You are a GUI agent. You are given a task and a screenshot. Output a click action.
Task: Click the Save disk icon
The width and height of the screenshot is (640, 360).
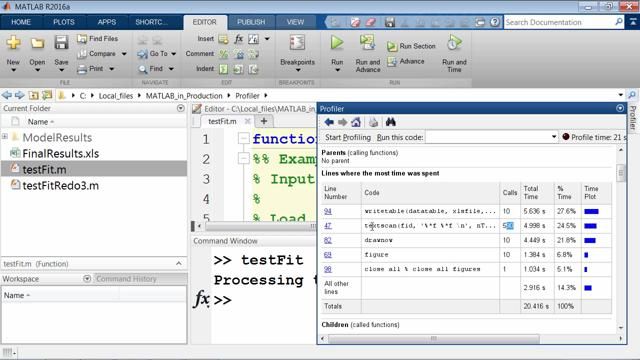tap(61, 42)
